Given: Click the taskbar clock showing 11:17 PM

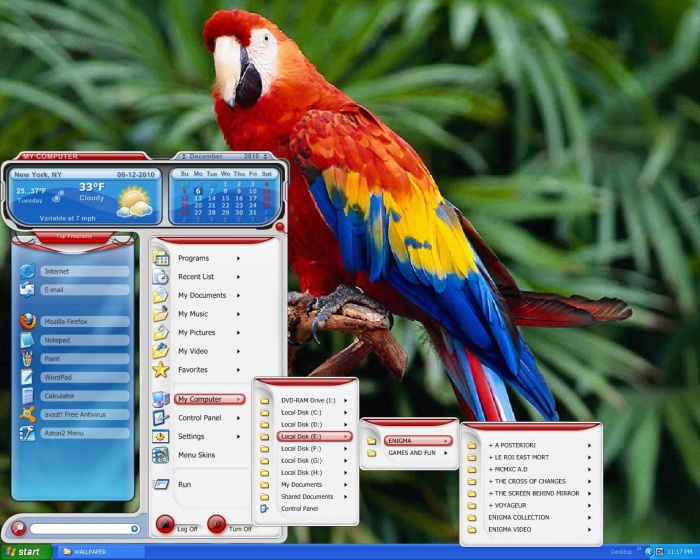Looking at the screenshot, I should click(x=679, y=552).
